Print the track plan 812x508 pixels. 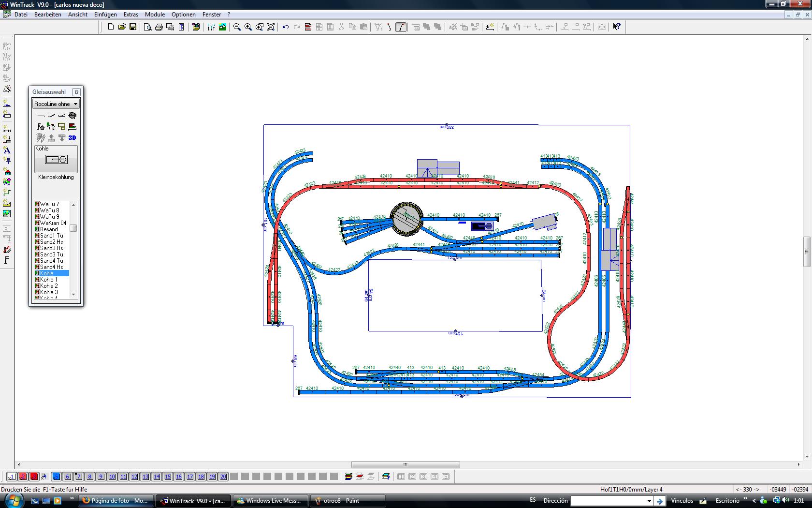[159, 27]
